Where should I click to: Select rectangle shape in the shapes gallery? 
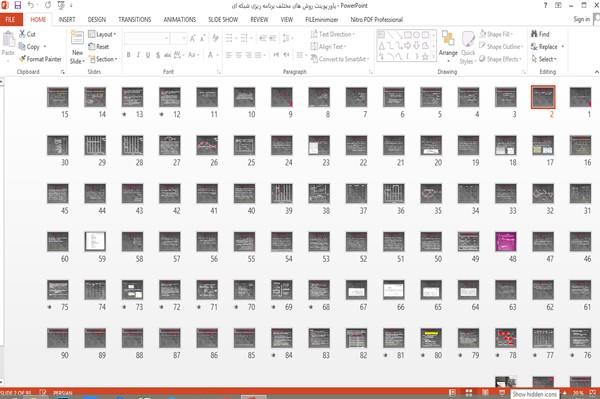pos(407,35)
